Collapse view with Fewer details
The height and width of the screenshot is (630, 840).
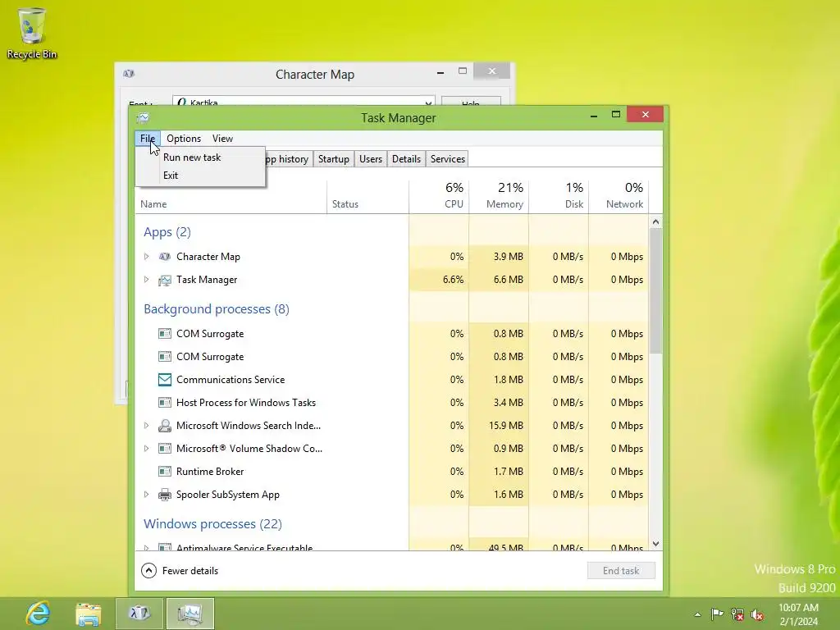pos(180,571)
